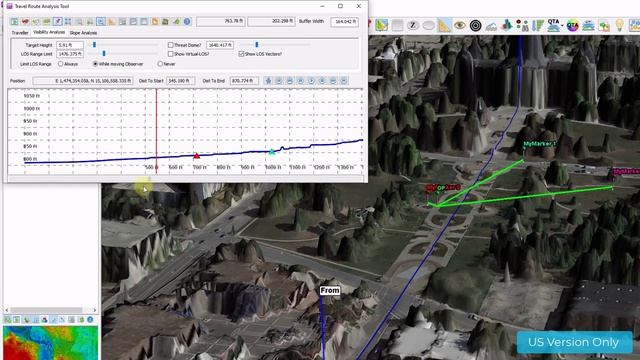Click the tree landscape icon in main toolbar

[x=604, y=26]
